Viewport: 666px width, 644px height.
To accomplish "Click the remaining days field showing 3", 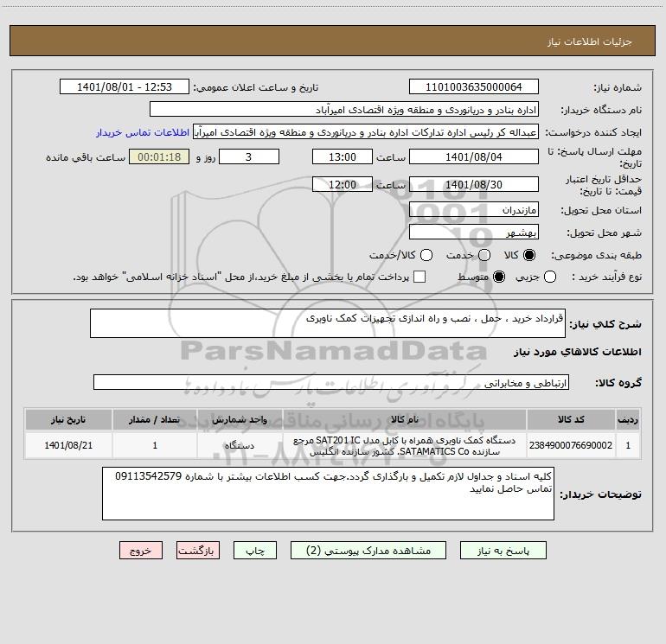I will 249,157.
